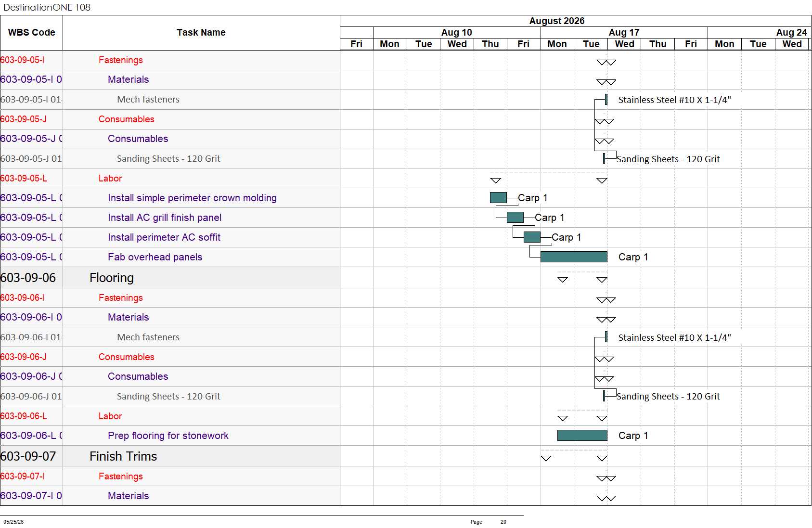Select the August 2026 timescale header
The height and width of the screenshot is (528, 812).
pos(557,21)
